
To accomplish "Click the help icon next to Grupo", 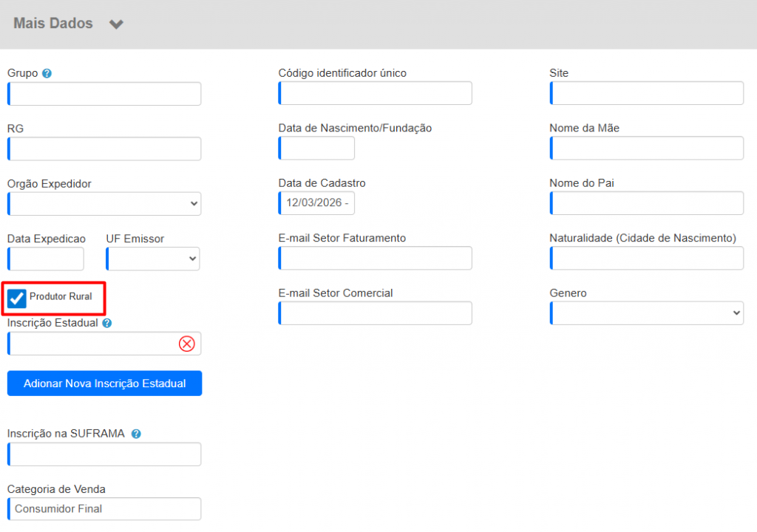I will coord(47,73).
